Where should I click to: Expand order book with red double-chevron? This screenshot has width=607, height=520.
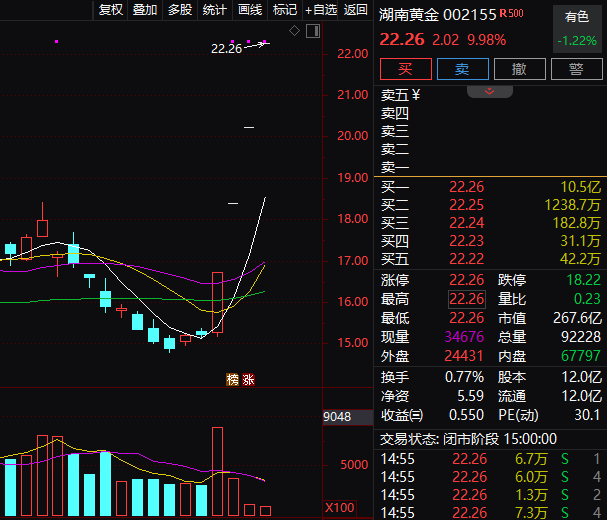[490, 91]
